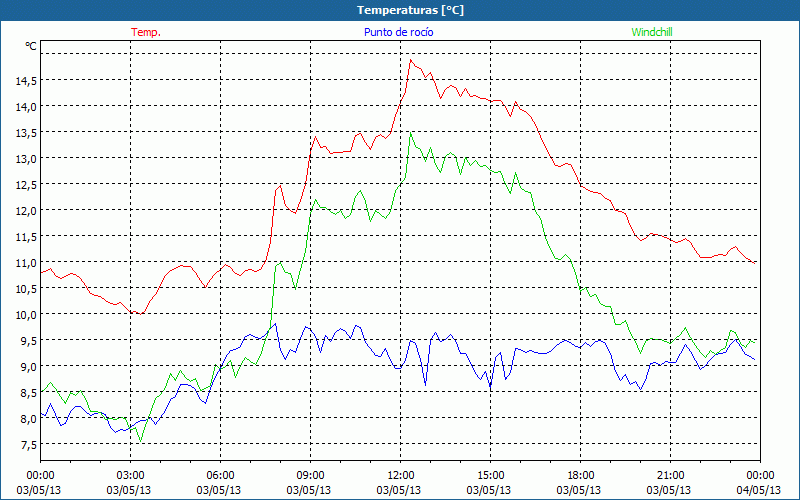Click the '14,0' y-axis value

[x=26, y=106]
